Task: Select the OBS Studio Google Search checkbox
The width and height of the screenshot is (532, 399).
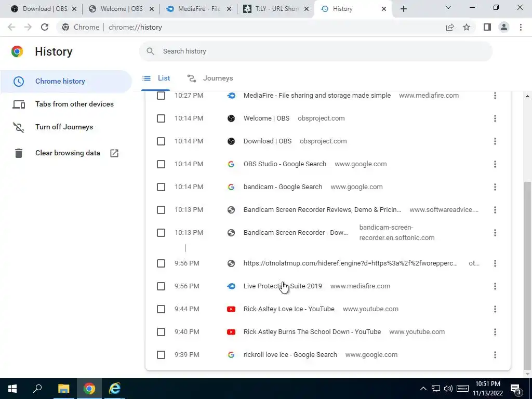Action: (161, 164)
